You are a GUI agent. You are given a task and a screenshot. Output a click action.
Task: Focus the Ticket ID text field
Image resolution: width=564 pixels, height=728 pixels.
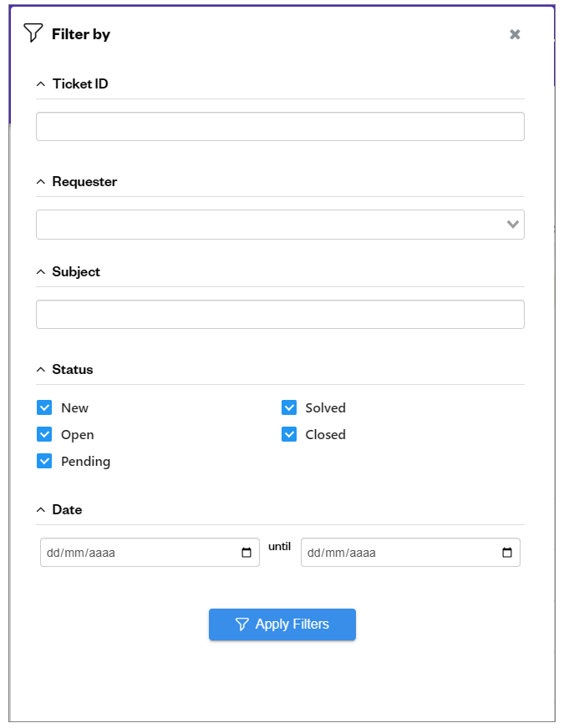click(x=280, y=127)
